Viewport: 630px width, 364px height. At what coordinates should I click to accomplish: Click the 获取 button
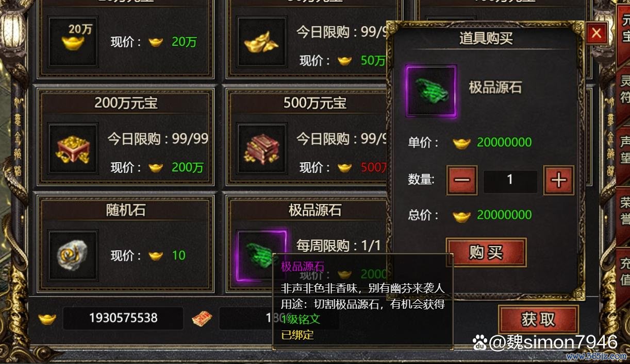pyautogui.click(x=538, y=319)
